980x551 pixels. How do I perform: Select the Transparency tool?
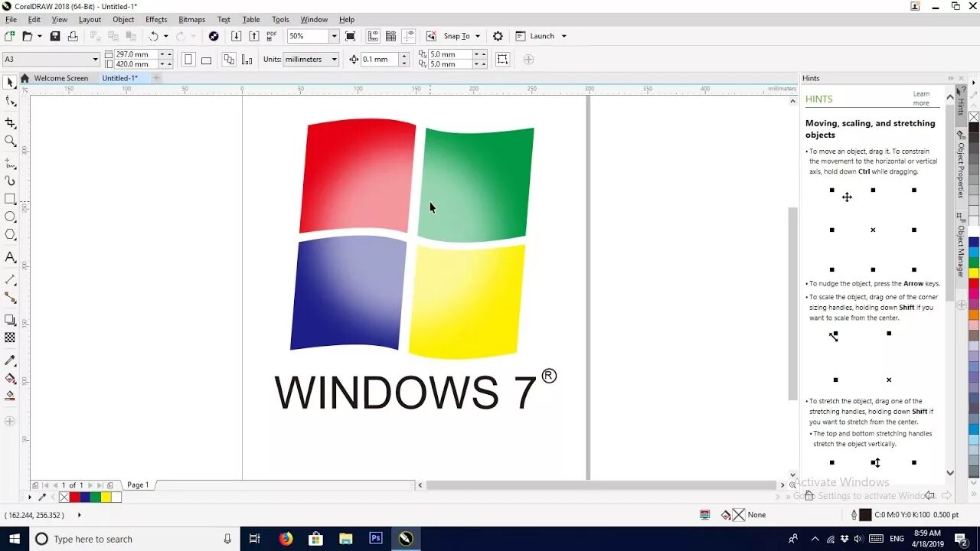point(10,337)
